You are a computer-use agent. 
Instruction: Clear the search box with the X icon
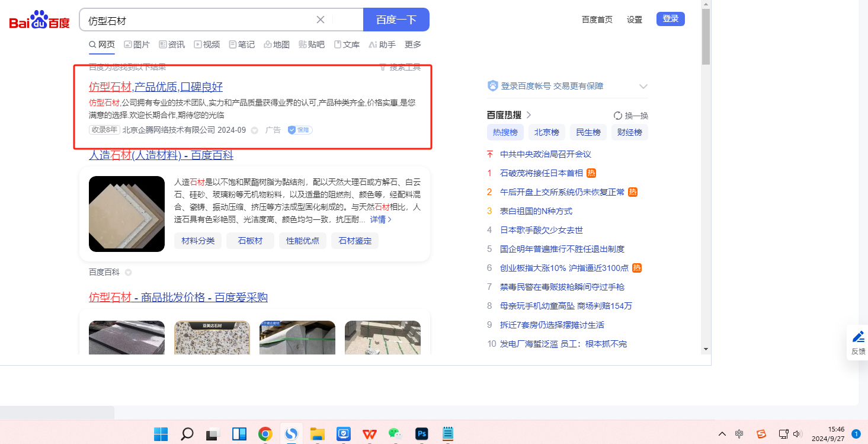point(321,20)
